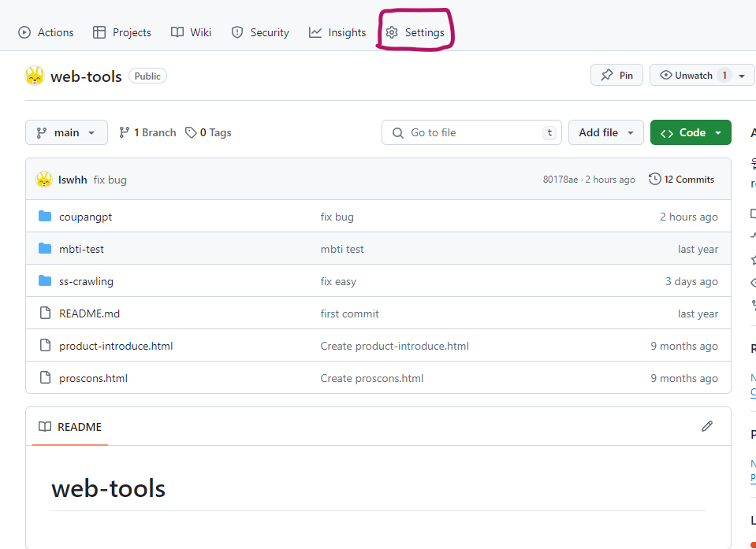Click '2 hours ago' on coupangpt row

[x=688, y=217]
